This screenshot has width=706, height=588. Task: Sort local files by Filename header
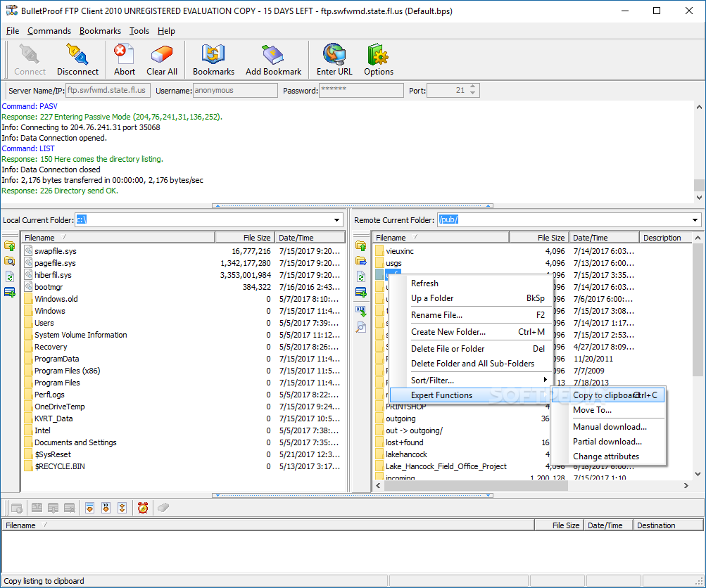(118, 238)
